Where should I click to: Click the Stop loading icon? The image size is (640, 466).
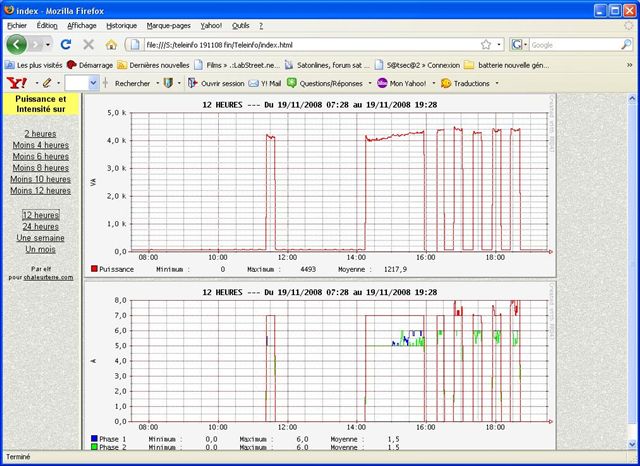pos(88,45)
